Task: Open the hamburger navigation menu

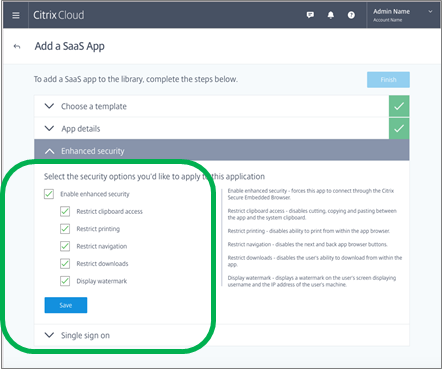Action: (x=16, y=15)
